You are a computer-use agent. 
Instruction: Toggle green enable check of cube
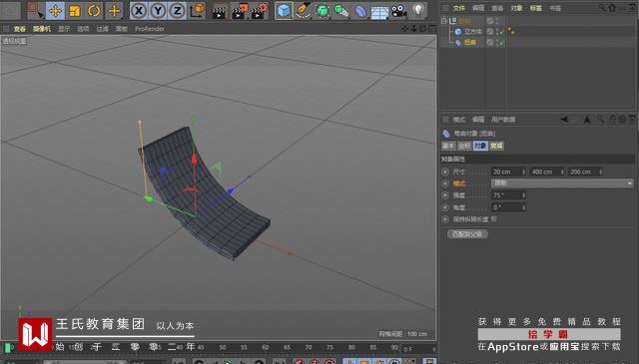tap(501, 32)
